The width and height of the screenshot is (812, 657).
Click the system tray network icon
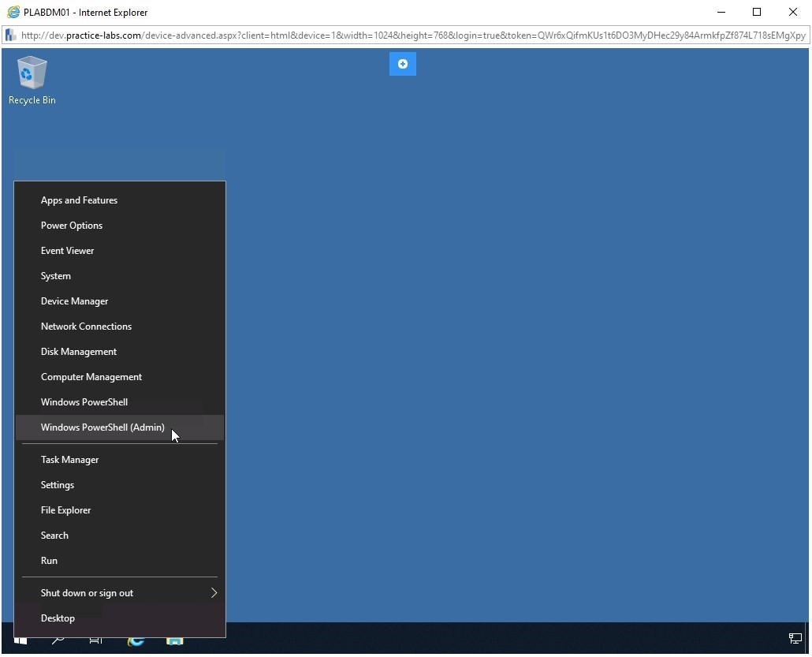795,638
